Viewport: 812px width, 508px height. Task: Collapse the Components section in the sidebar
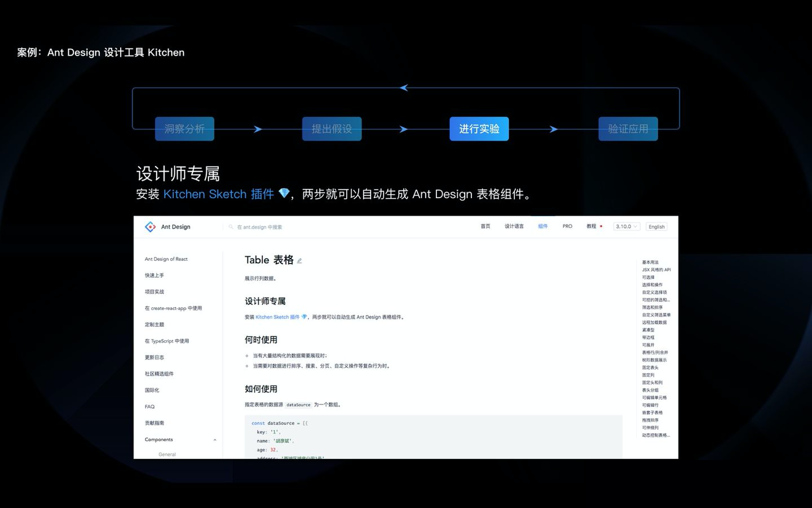tap(215, 440)
